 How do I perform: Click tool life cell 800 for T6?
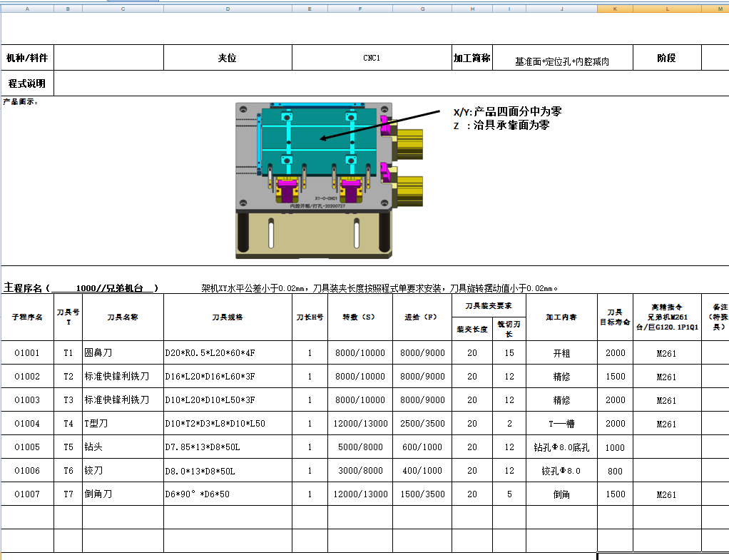click(615, 470)
